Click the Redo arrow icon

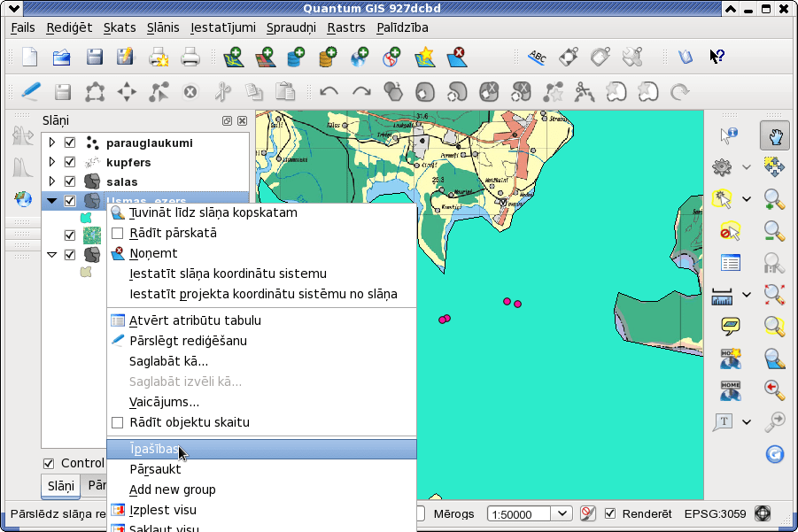tap(361, 92)
